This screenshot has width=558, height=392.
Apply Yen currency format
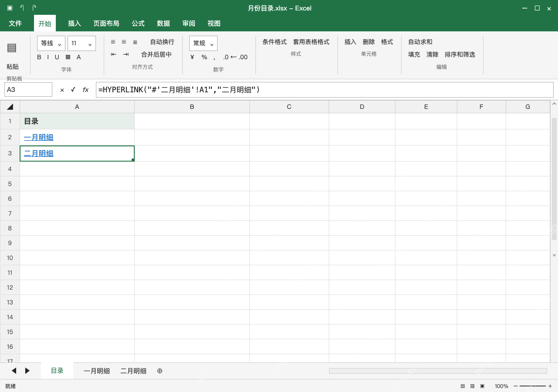(192, 57)
